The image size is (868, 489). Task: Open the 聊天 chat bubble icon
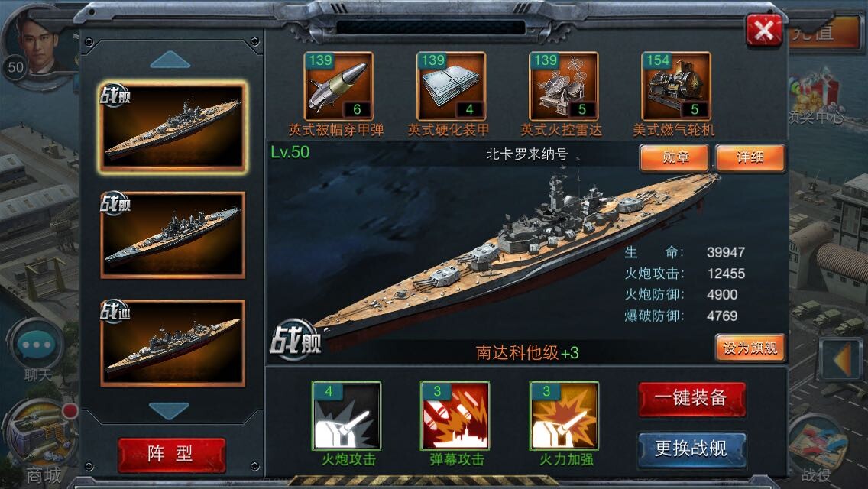37,345
